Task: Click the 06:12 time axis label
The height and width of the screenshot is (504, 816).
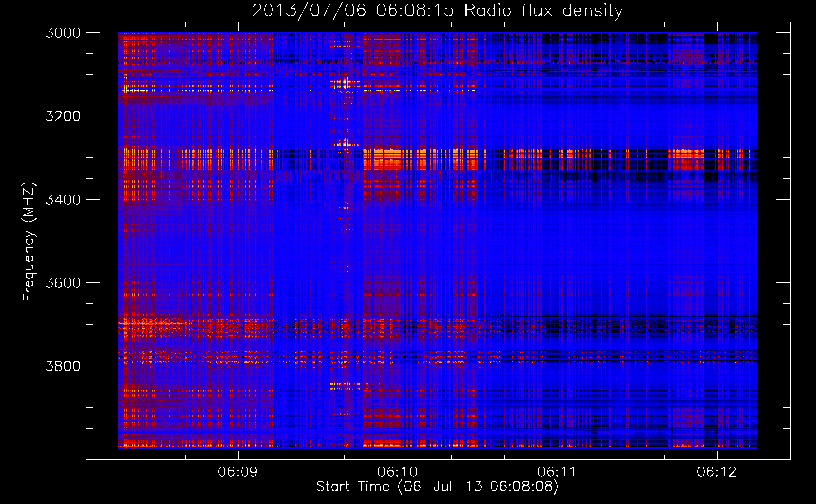Action: [717, 472]
